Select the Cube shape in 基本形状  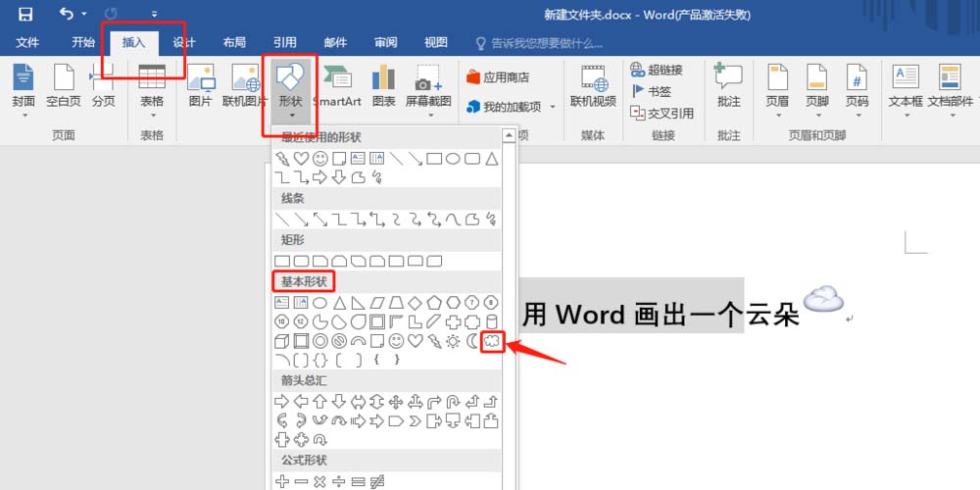[x=282, y=341]
